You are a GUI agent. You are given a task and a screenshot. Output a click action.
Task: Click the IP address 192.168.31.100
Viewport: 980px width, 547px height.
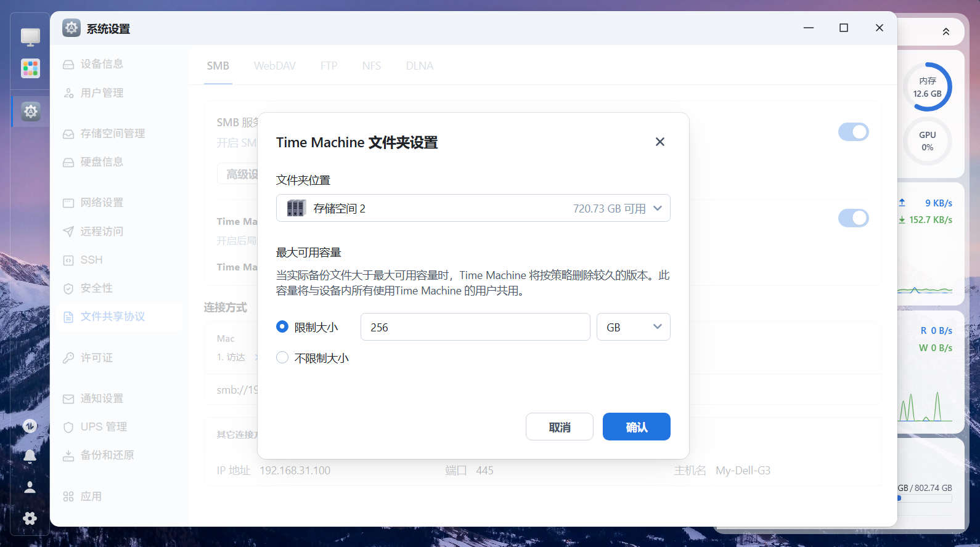[x=295, y=471]
